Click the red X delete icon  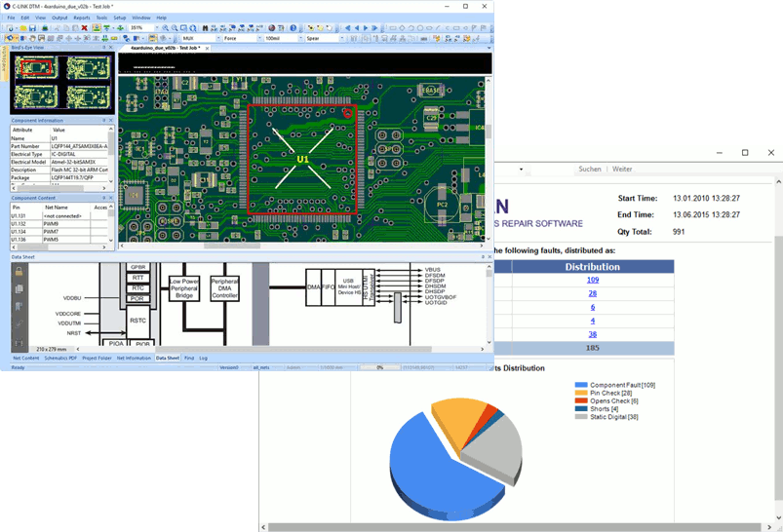pos(85,28)
